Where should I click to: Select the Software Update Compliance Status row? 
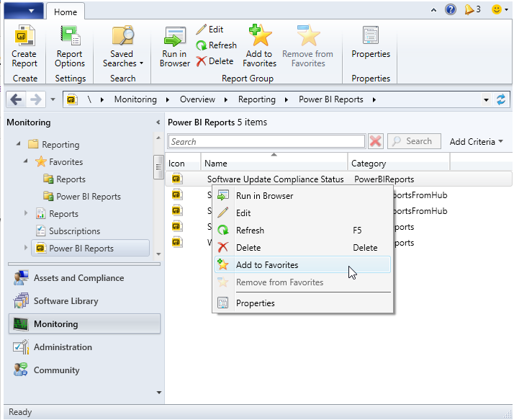point(338,179)
